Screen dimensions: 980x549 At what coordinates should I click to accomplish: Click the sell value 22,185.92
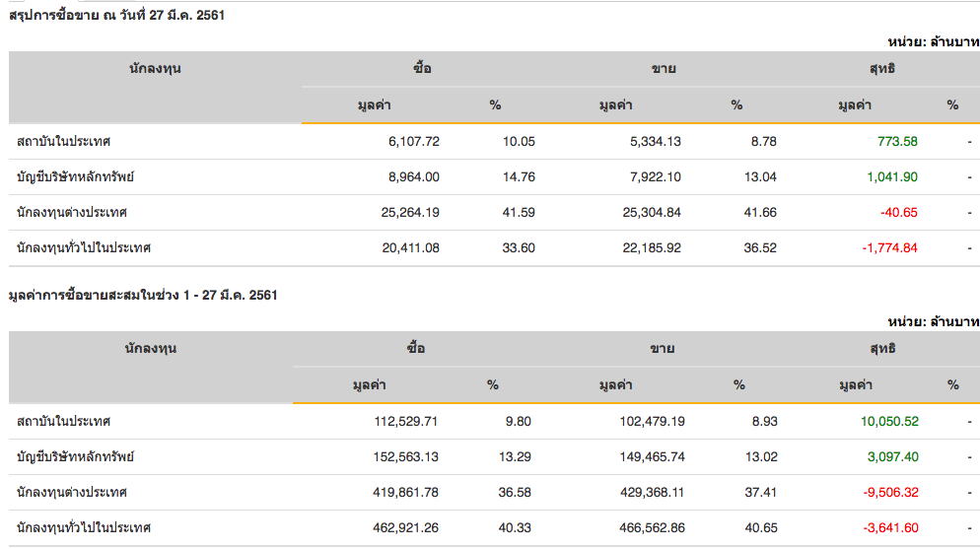651,247
